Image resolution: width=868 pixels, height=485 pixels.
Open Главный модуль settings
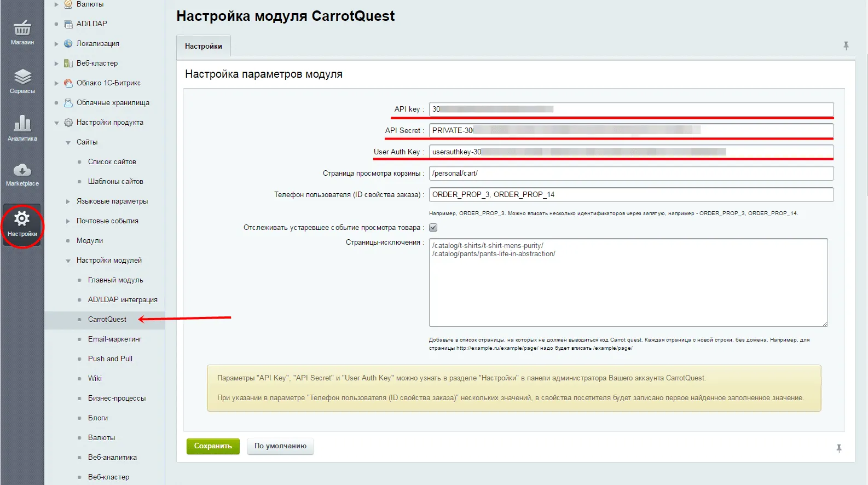coord(115,280)
